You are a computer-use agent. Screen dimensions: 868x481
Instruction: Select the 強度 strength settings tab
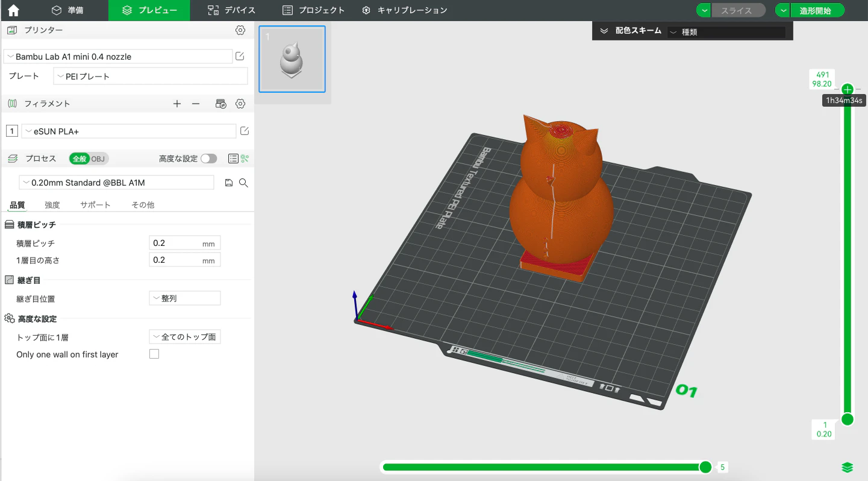(52, 205)
